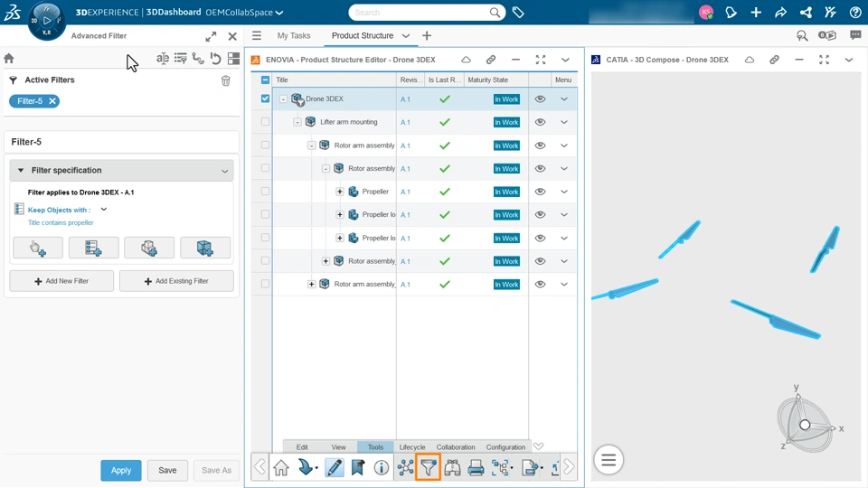The height and width of the screenshot is (488, 868).
Task: Click the bookmark icon in bottom toolbar
Action: click(x=358, y=467)
